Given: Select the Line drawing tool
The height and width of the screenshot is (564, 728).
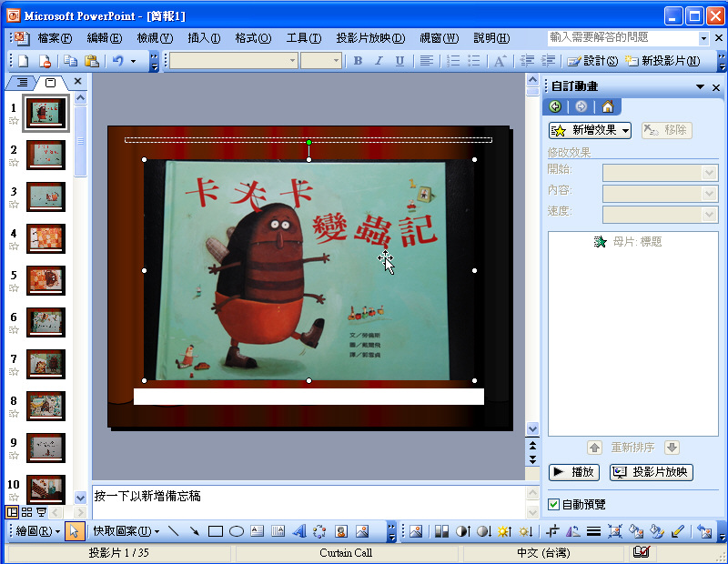Looking at the screenshot, I should [x=173, y=530].
